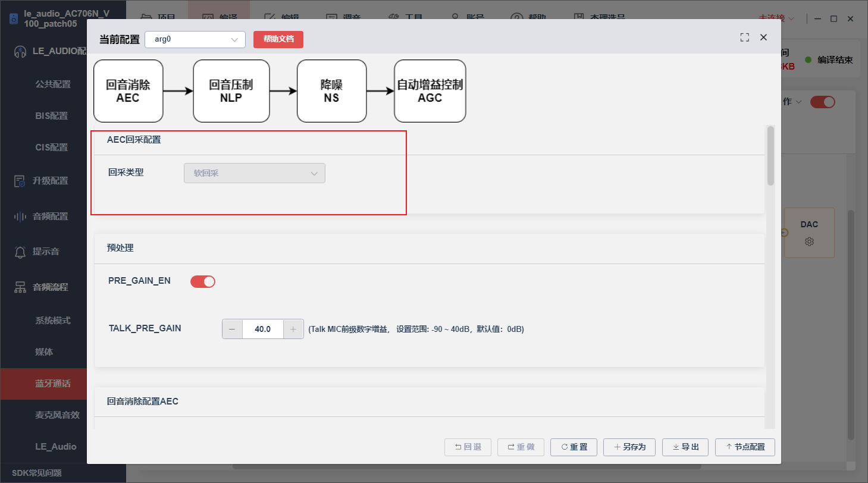Click the TALK_PRE_GAIN value field showing 40.0
868x483 pixels.
pos(263,329)
